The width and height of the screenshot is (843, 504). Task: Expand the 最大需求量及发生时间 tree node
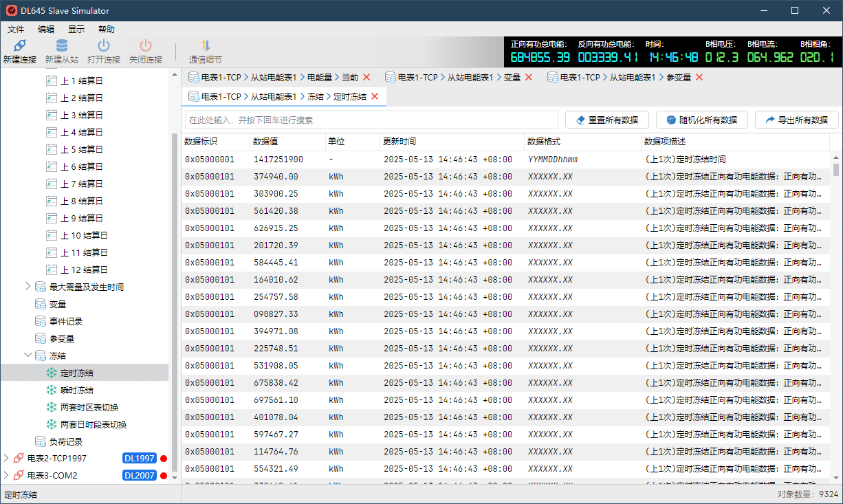click(x=28, y=286)
